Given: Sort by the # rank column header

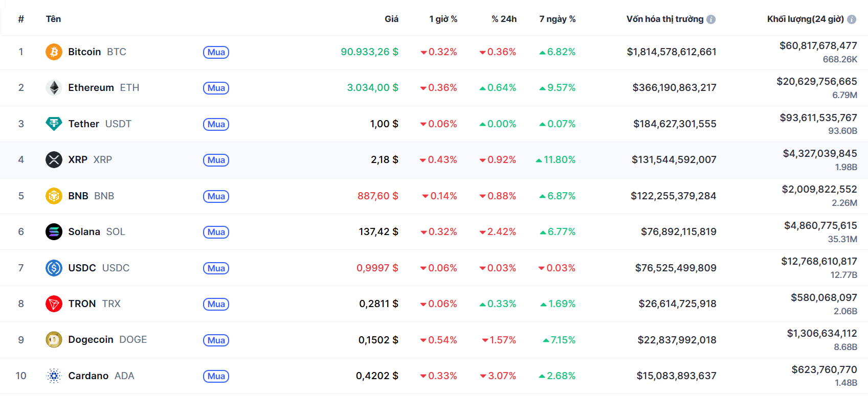Looking at the screenshot, I should [x=21, y=19].
